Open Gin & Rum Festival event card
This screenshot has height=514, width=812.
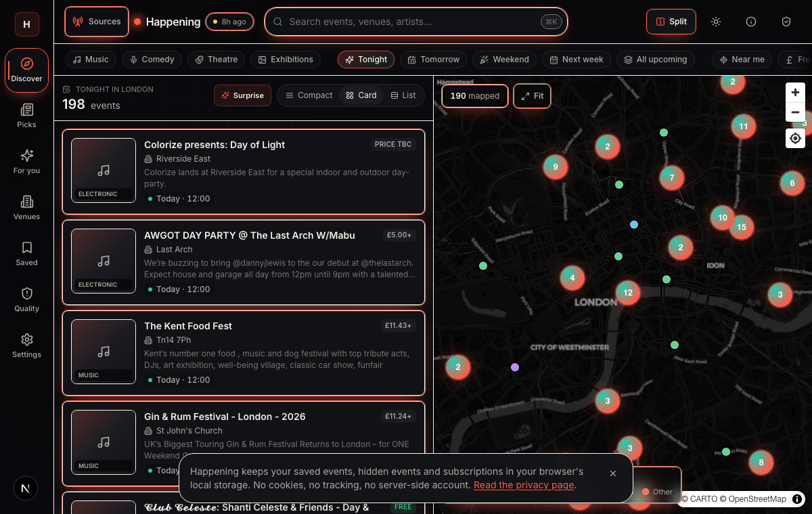pos(244,444)
